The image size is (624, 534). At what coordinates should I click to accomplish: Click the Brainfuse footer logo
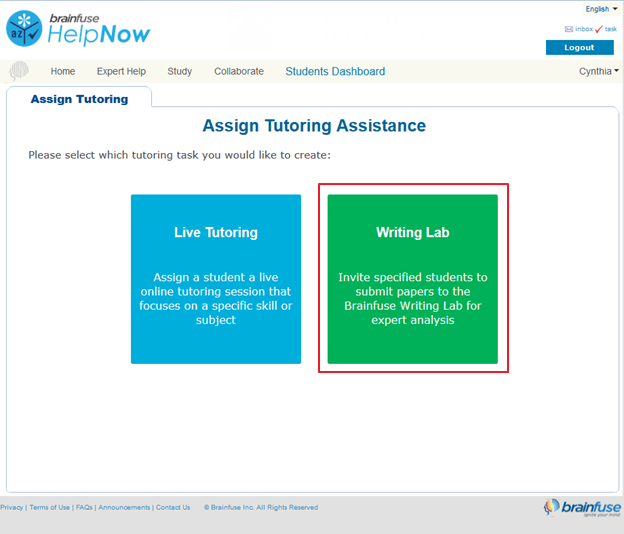[x=580, y=507]
